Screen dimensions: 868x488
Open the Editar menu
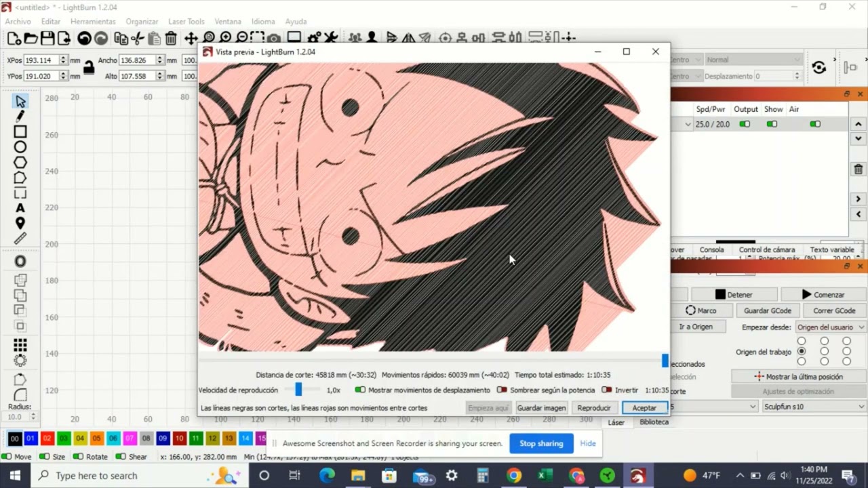[51, 22]
